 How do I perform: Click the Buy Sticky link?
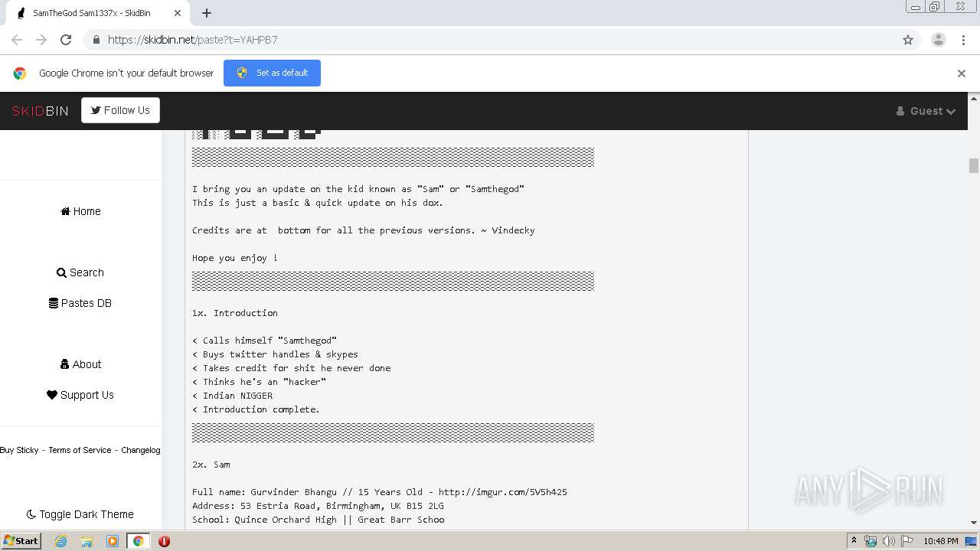19,450
